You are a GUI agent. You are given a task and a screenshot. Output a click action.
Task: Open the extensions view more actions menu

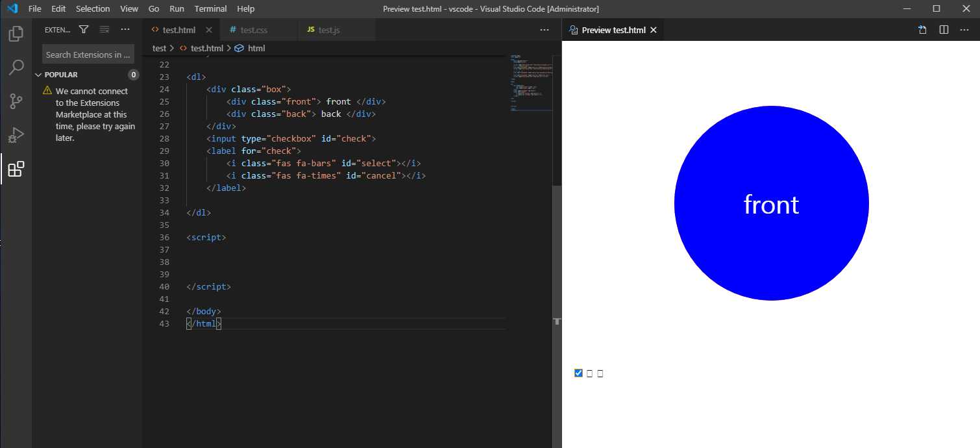click(125, 29)
